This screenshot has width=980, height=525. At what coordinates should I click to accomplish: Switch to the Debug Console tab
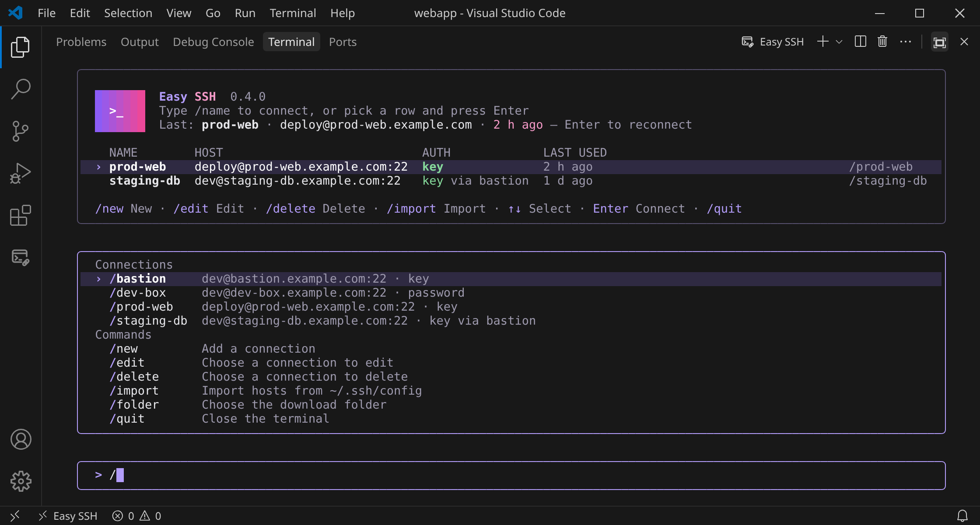pyautogui.click(x=213, y=42)
